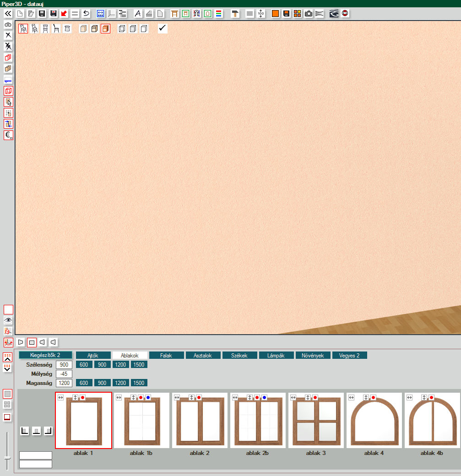Toggle the eye visibility icon in sidebar
The image size is (461, 476).
pos(8,320)
